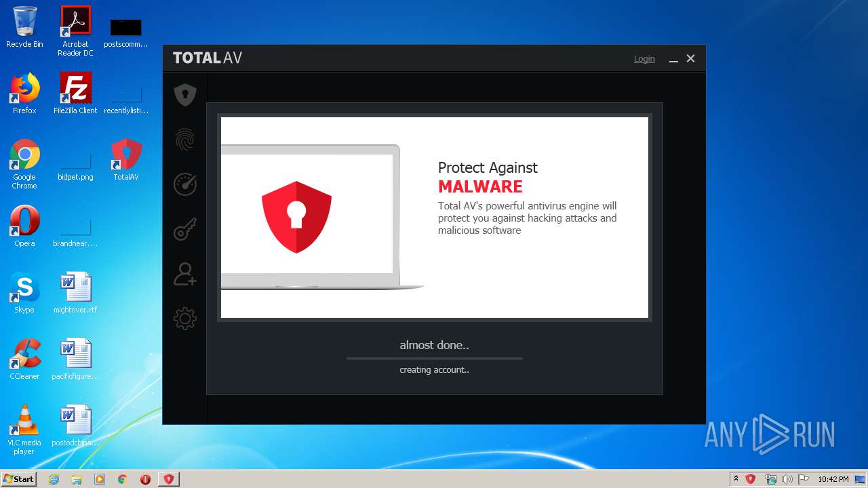868x488 pixels.
Task: Select the mightover.rtf document
Action: click(x=75, y=293)
